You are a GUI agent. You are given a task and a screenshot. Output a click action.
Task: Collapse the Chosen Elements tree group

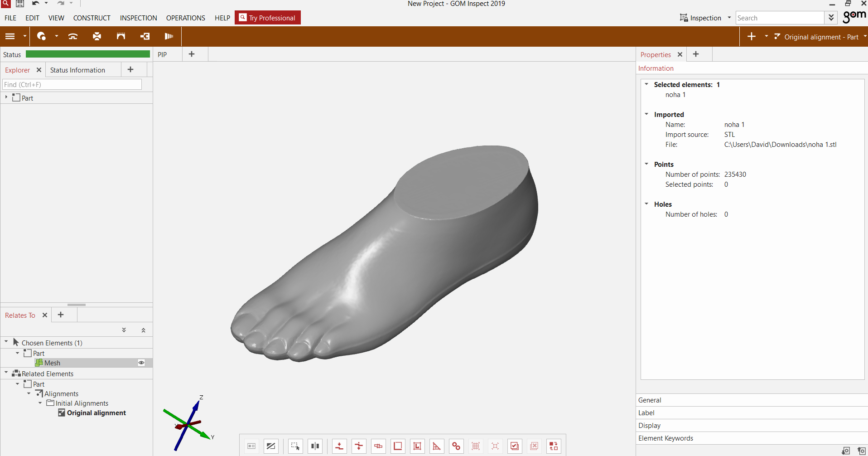6,342
